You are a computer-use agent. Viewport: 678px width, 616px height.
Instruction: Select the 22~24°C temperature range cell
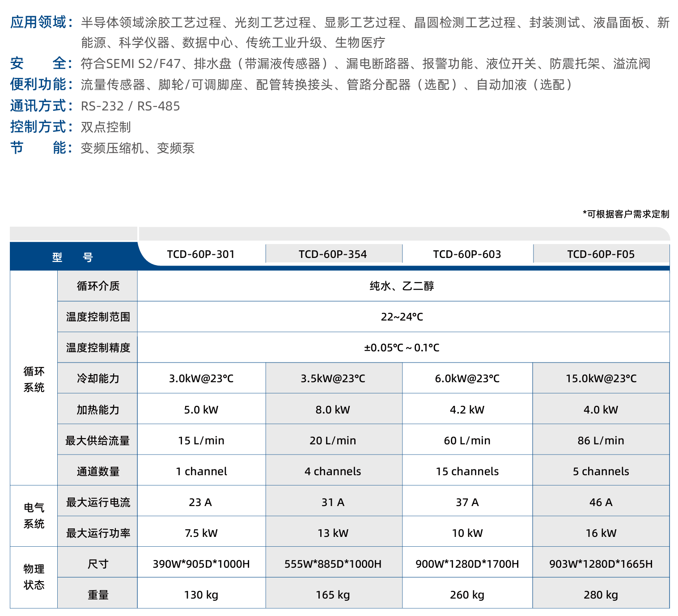coord(402,317)
